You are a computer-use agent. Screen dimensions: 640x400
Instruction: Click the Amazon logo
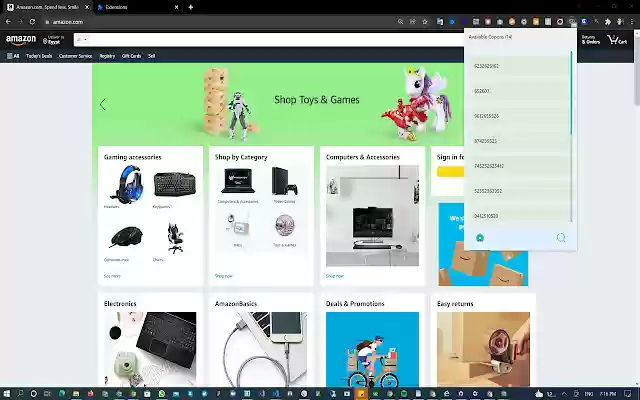click(21, 40)
